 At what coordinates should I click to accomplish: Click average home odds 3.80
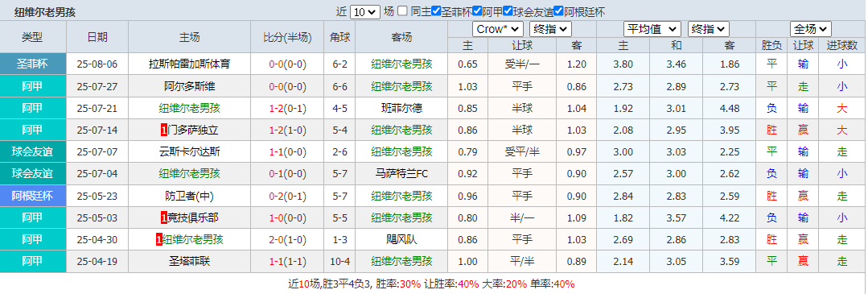tap(623, 64)
